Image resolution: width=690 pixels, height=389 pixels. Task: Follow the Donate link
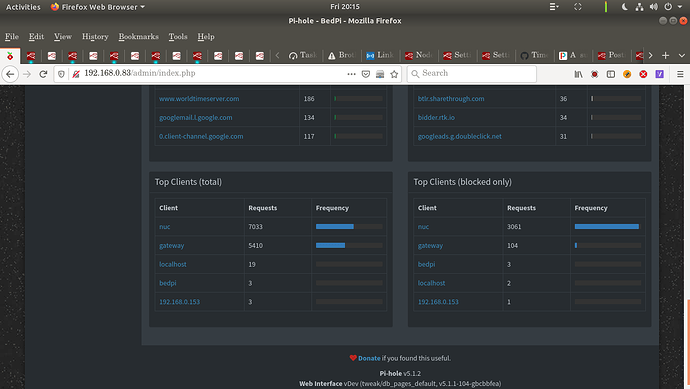click(x=369, y=358)
